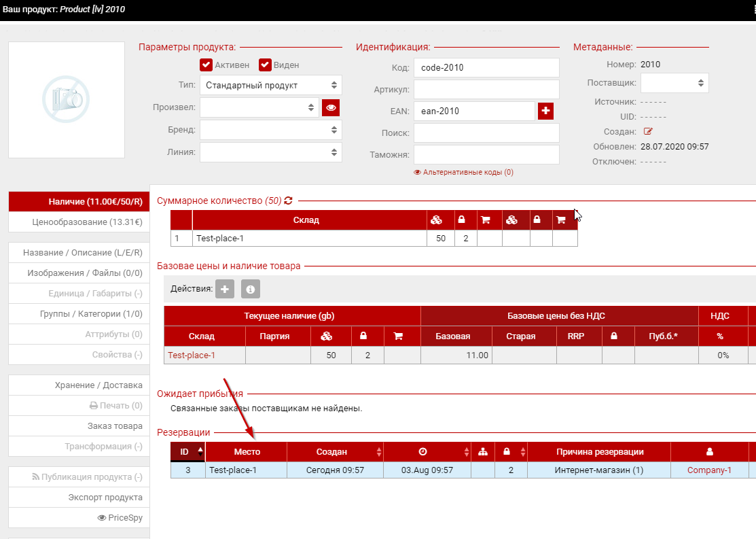Open the Группы / Категории tab
Viewport: 756px width, 539px height.
79,314
